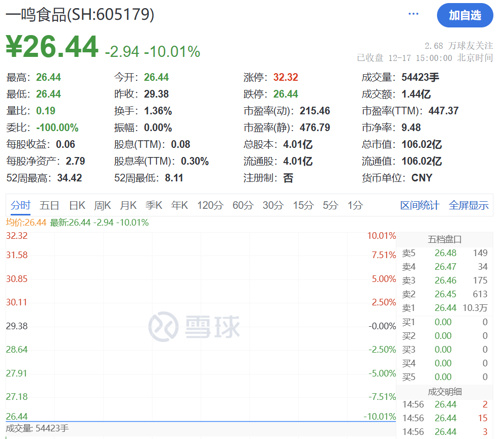This screenshot has height=439, width=500.
Task: Click the 成交明细 panel header
Action: (x=445, y=392)
